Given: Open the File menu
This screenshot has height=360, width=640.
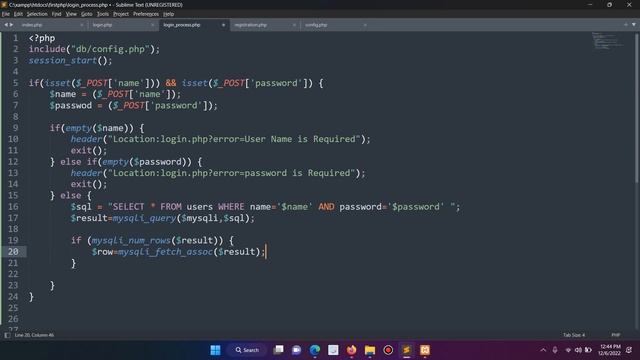Looking at the screenshot, I should [6, 14].
